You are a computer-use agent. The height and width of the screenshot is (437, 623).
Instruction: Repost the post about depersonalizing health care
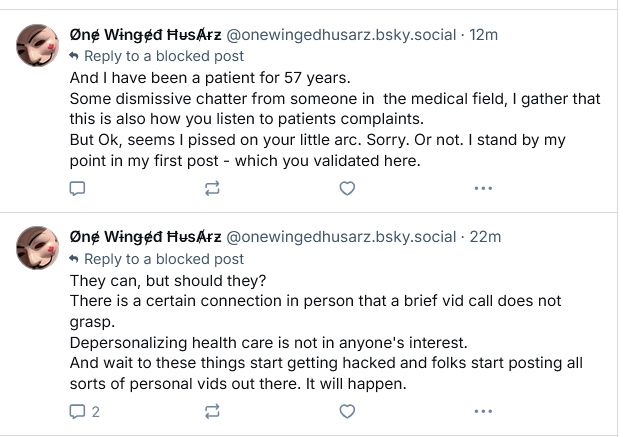pyautogui.click(x=211, y=411)
